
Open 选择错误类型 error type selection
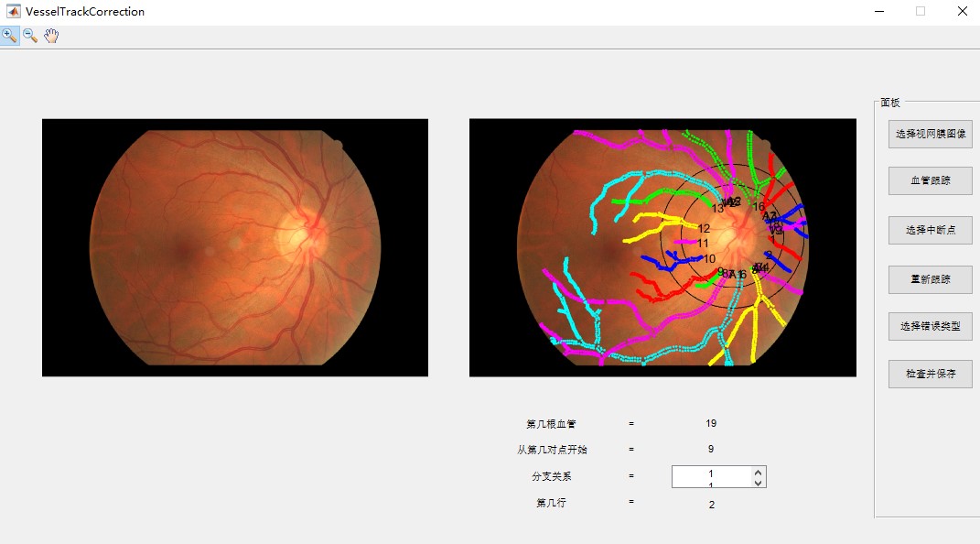pos(930,326)
